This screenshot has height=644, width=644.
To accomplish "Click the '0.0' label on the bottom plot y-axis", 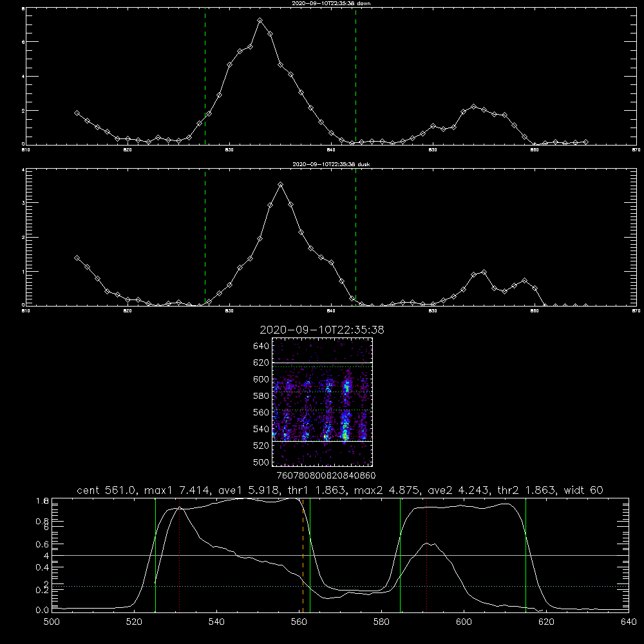I will [43, 611].
